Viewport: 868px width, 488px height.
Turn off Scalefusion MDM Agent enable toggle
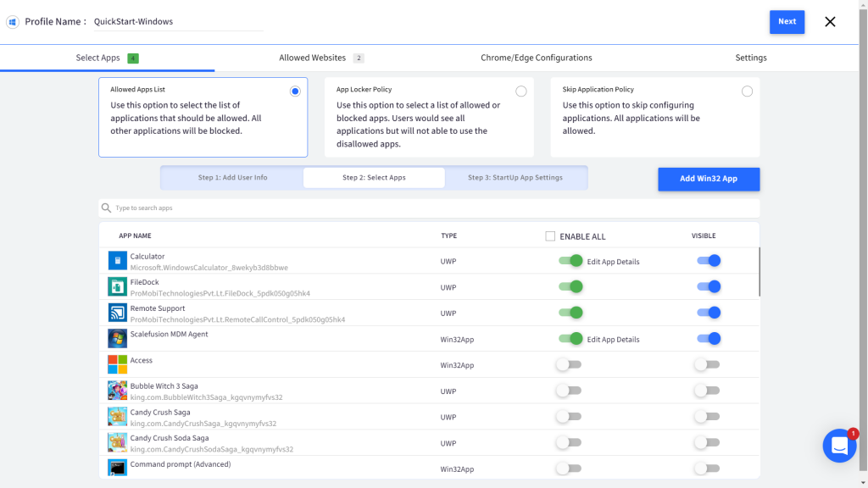570,339
